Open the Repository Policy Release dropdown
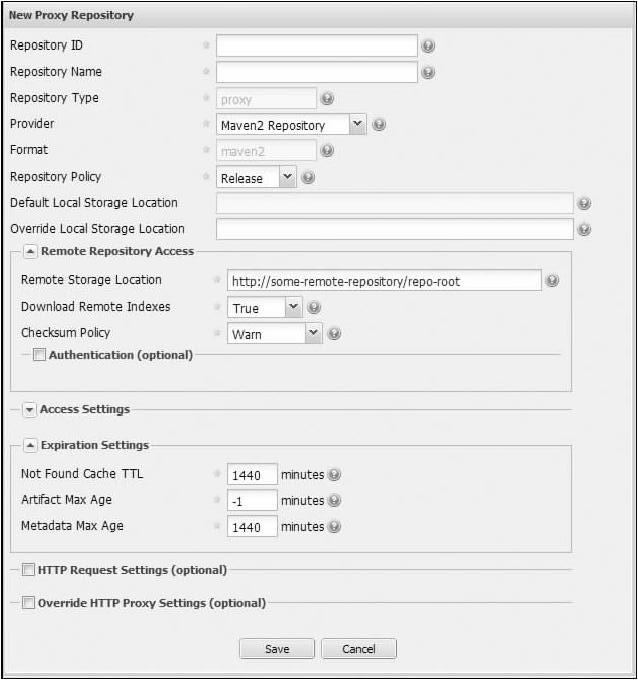The width and height of the screenshot is (638, 680). point(287,178)
